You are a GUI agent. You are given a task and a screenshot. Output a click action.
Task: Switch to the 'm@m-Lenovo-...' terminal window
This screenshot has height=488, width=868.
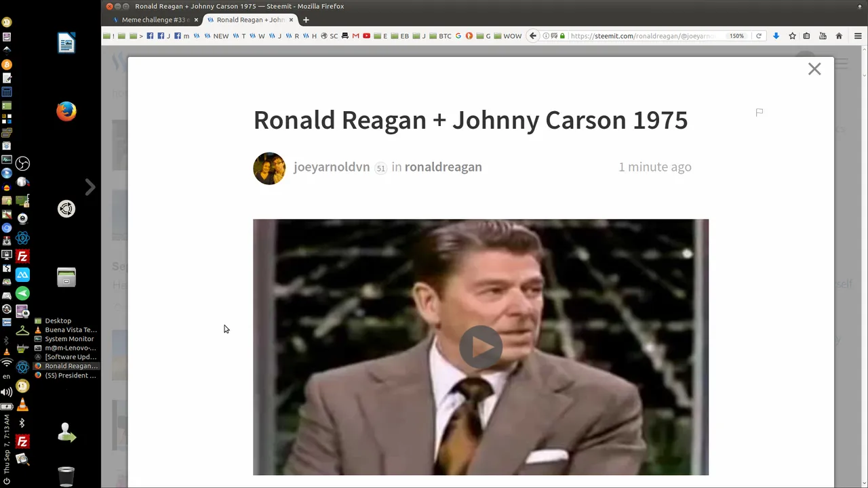coord(66,348)
